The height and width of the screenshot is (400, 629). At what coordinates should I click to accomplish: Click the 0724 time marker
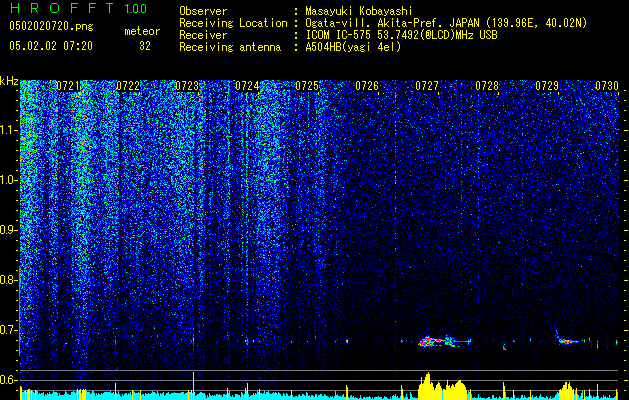(x=247, y=86)
